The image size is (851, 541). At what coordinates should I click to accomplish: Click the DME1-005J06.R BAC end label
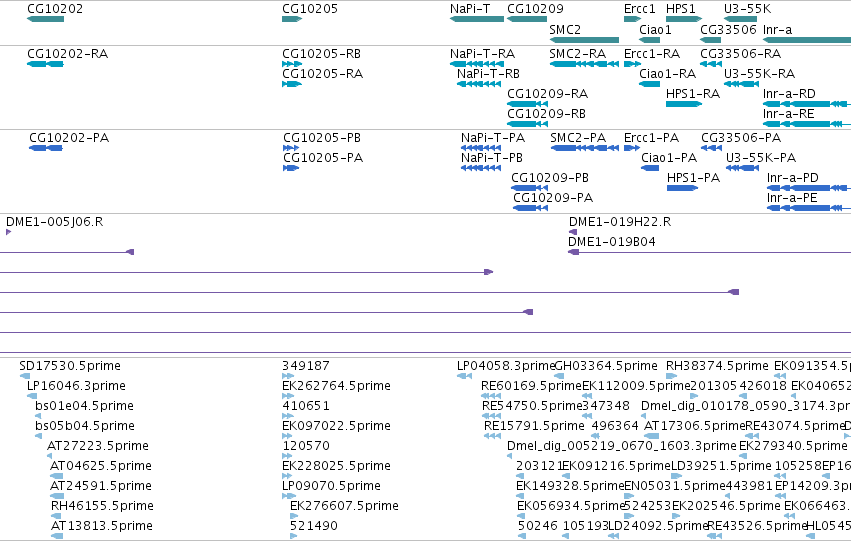coord(54,222)
